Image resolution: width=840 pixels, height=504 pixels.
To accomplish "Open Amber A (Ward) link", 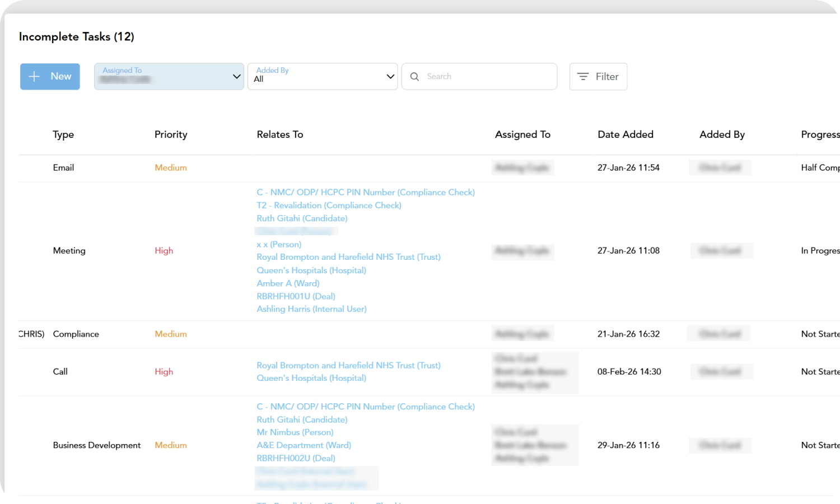I will coord(288,283).
